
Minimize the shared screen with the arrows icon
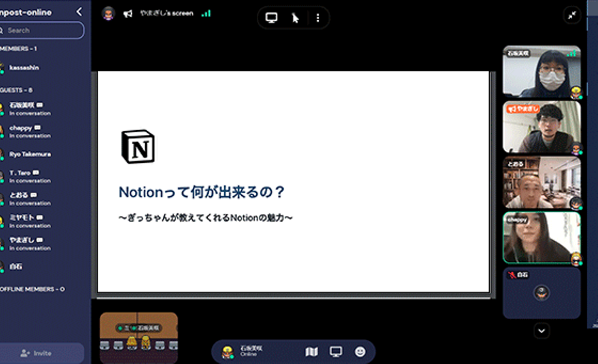click(x=572, y=15)
